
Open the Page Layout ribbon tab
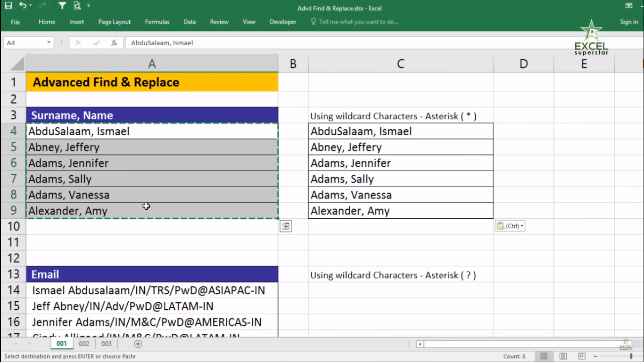pyautogui.click(x=115, y=22)
